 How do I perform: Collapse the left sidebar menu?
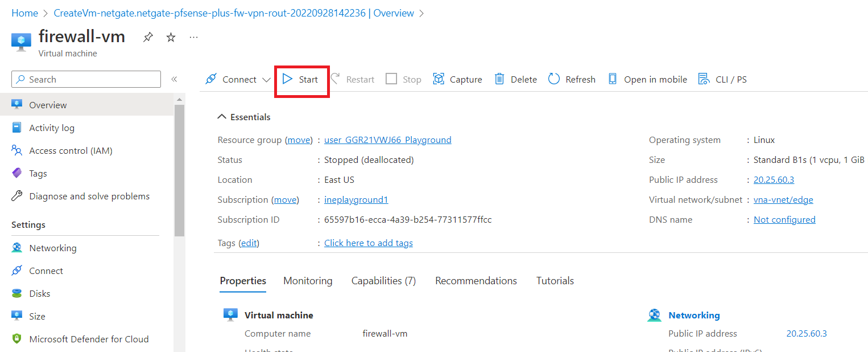(x=174, y=80)
